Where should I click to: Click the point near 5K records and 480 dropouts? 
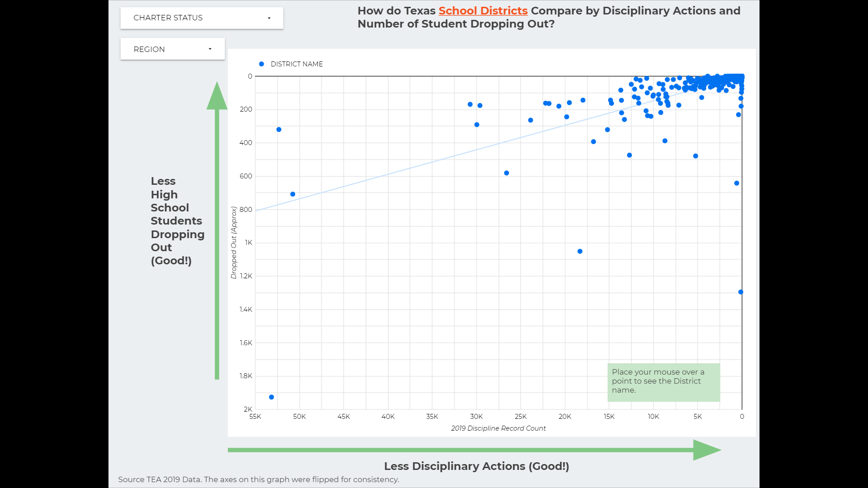coord(695,156)
